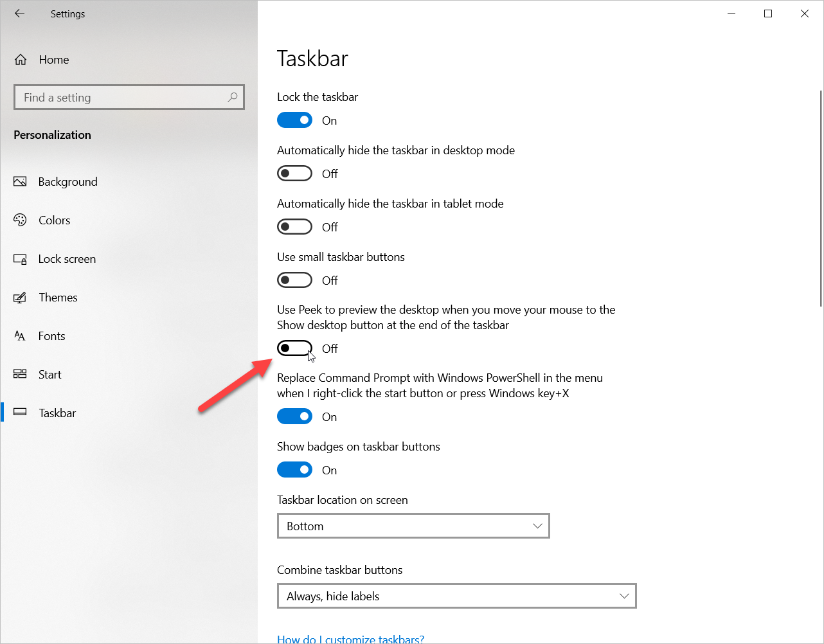Viewport: 824px width, 644px height.
Task: Select the Themes brush icon
Action: (21, 298)
